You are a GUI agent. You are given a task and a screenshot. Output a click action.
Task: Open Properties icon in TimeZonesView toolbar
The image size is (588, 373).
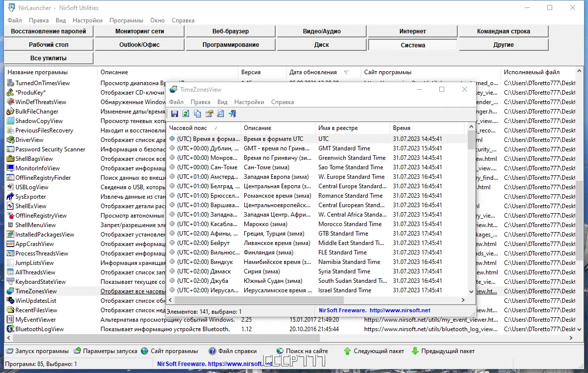[x=209, y=114]
